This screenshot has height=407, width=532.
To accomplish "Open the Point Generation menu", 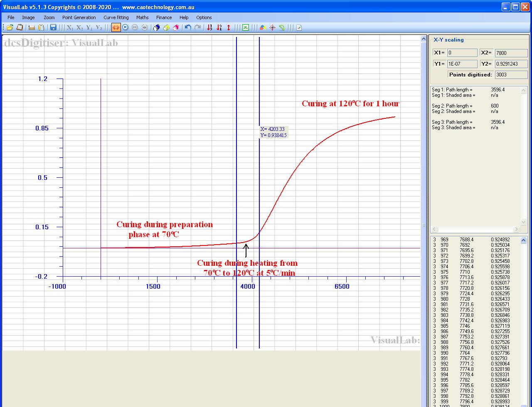I will click(x=79, y=17).
